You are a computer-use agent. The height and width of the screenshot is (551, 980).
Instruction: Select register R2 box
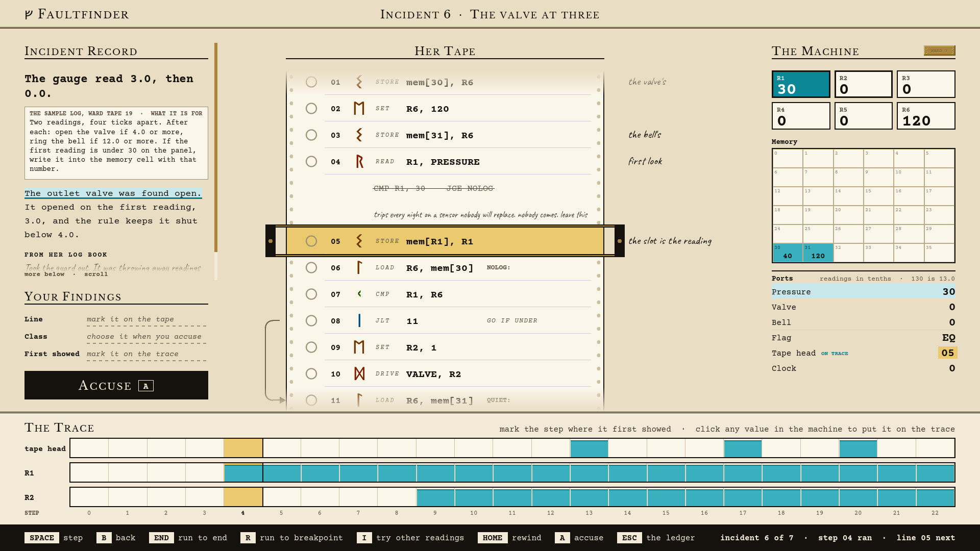click(864, 84)
